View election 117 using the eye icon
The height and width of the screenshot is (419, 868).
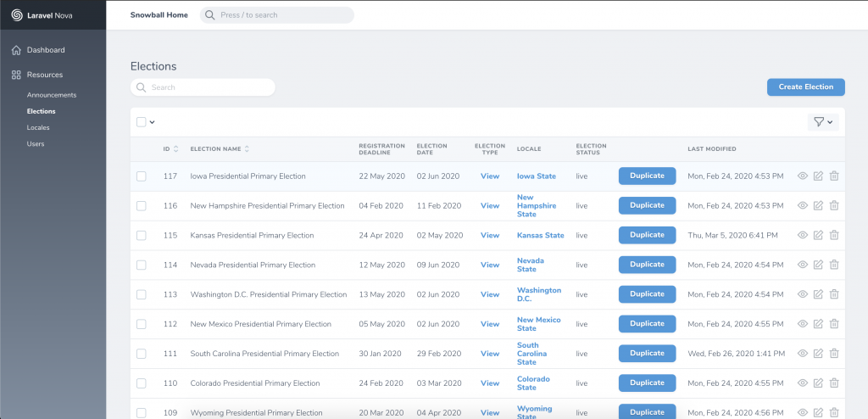click(803, 176)
